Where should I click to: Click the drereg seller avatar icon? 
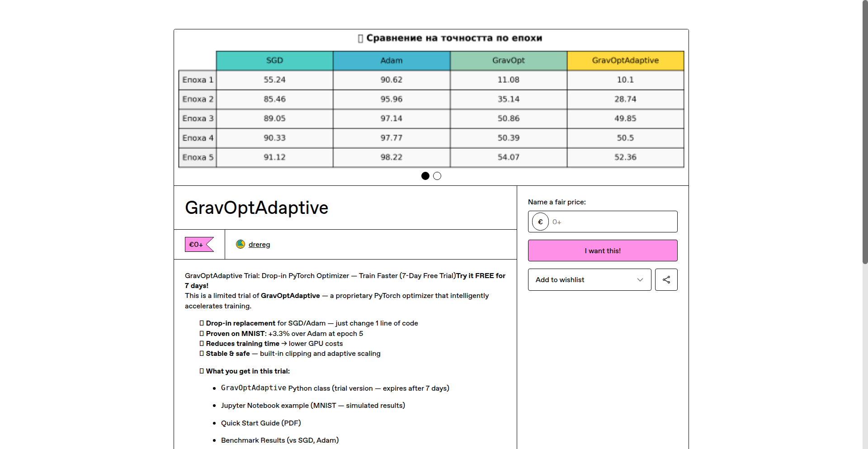click(241, 244)
